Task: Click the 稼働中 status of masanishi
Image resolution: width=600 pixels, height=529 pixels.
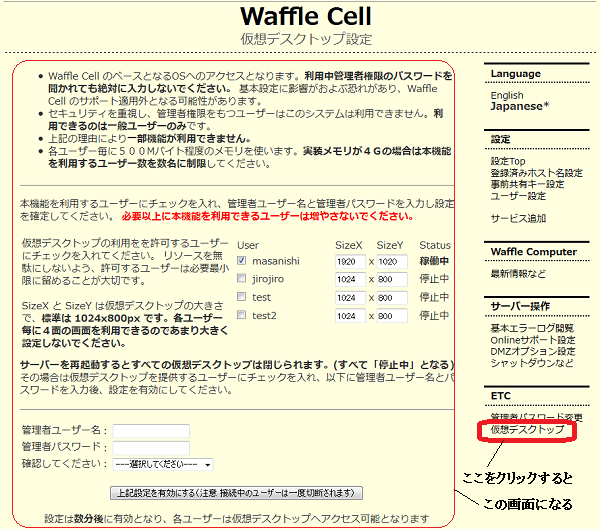Action: pos(434,261)
